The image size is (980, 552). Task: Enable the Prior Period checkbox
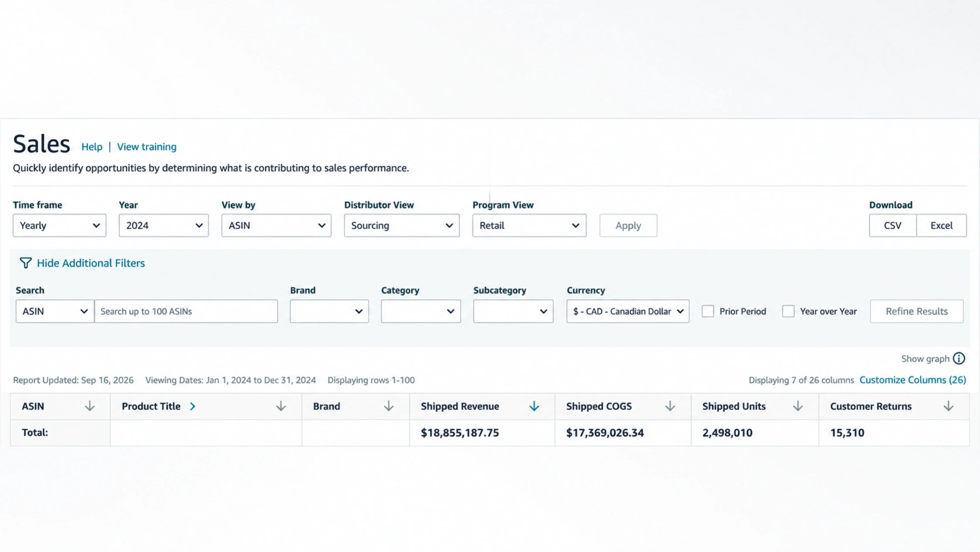tap(708, 311)
